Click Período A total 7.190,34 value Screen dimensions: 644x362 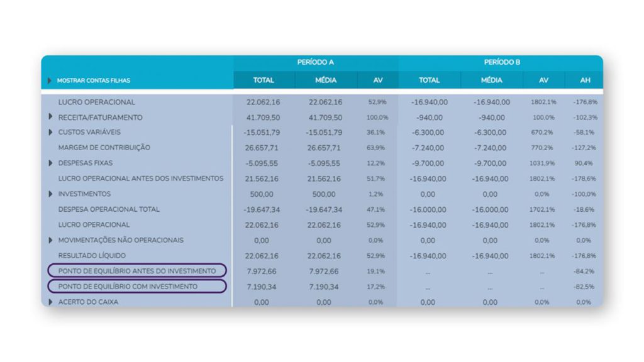pos(262,287)
